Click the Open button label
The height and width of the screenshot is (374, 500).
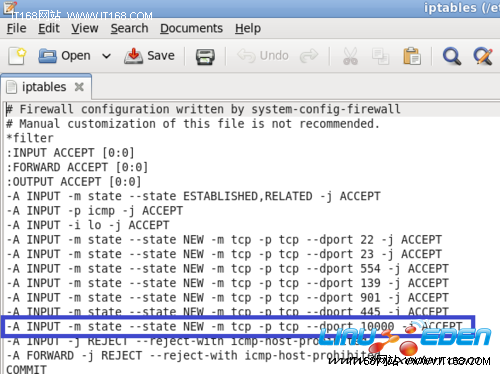(76, 56)
